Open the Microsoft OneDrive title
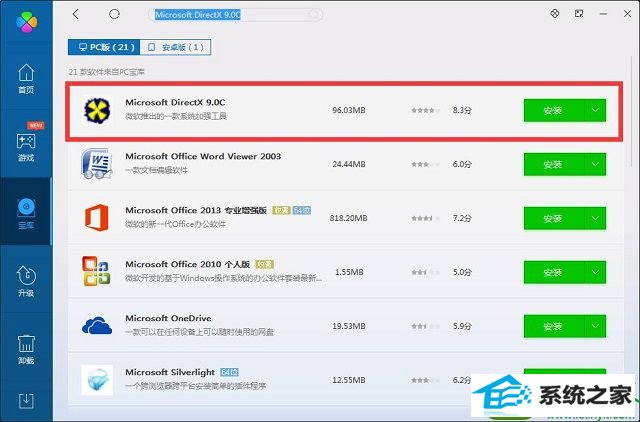The height and width of the screenshot is (422, 640). pos(168,318)
